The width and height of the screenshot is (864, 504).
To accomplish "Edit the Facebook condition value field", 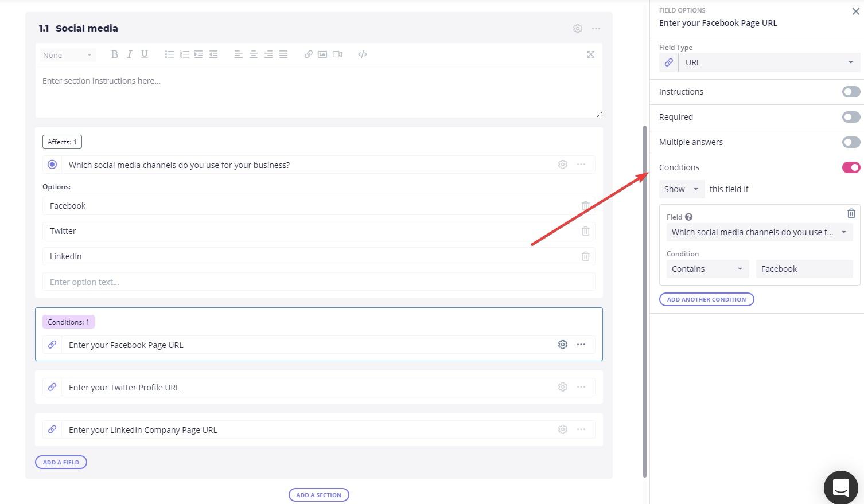I will coord(804,269).
